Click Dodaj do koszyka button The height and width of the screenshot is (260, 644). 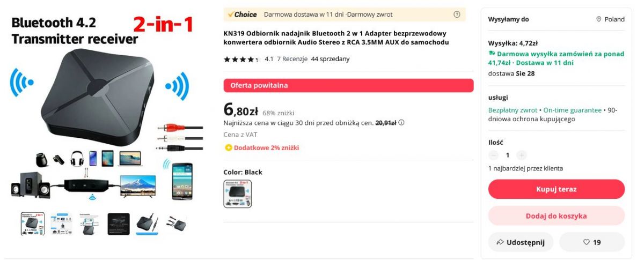coord(557,216)
